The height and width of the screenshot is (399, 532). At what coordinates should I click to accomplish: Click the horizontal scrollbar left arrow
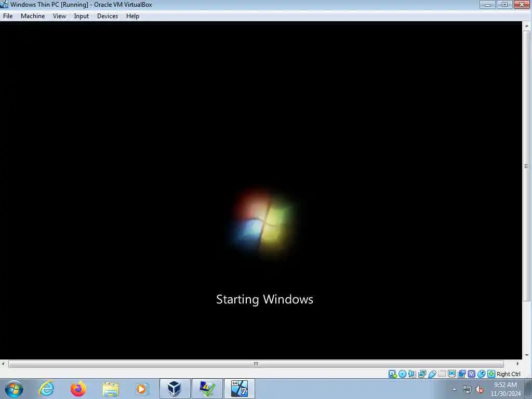(x=3, y=364)
